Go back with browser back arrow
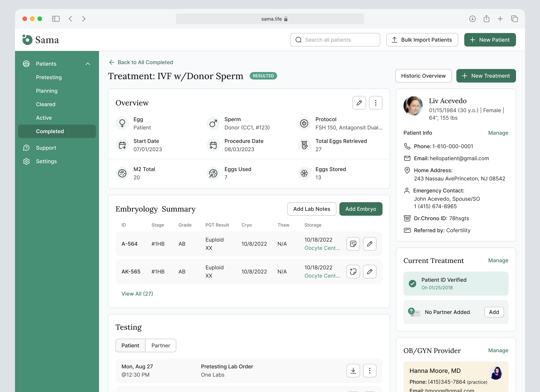 tap(70, 19)
